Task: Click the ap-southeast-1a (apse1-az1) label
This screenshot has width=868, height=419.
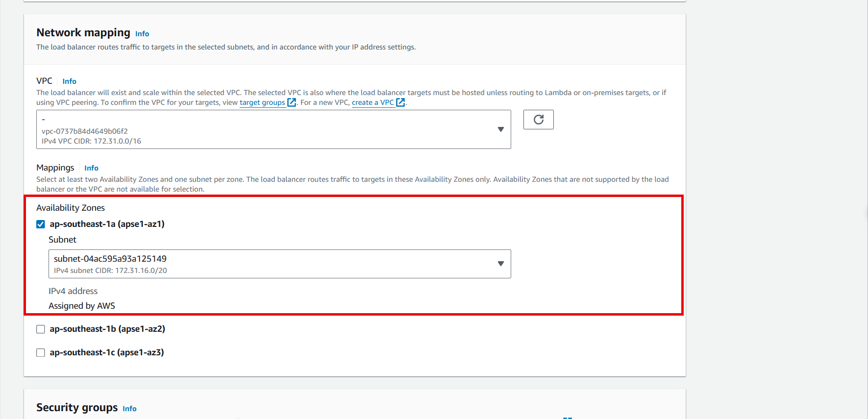Action: 107,224
